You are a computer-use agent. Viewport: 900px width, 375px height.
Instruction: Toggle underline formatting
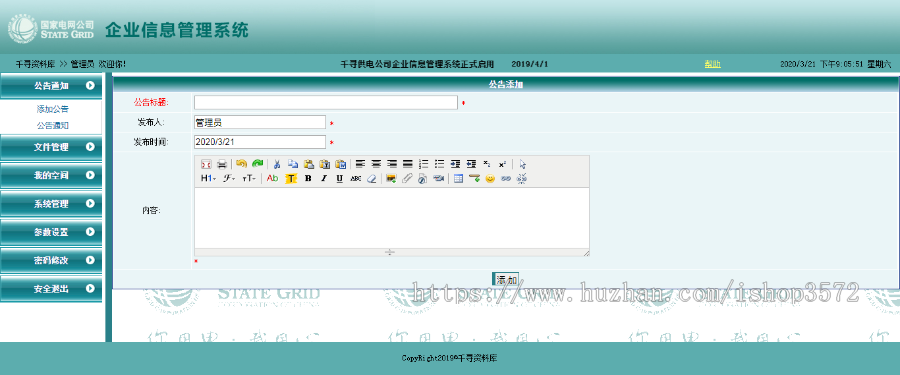[x=339, y=178]
